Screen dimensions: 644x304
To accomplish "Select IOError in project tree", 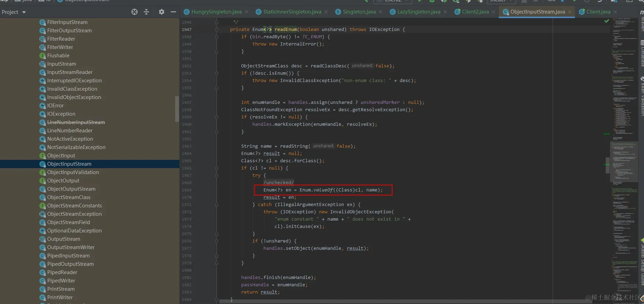I will [55, 106].
